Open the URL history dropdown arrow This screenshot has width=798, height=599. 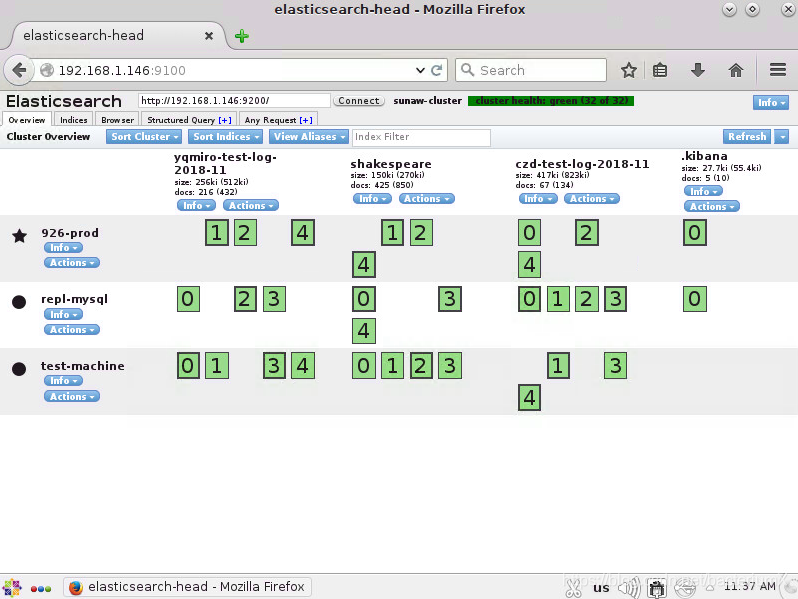pos(420,70)
